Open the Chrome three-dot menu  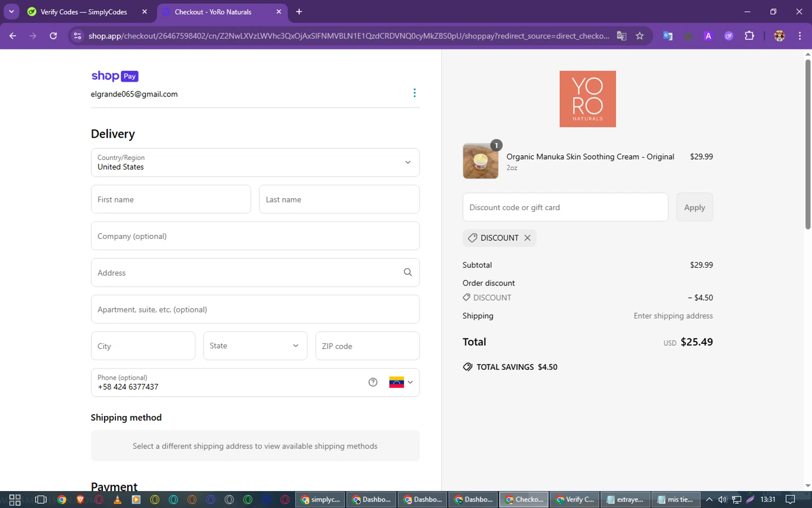[800, 36]
